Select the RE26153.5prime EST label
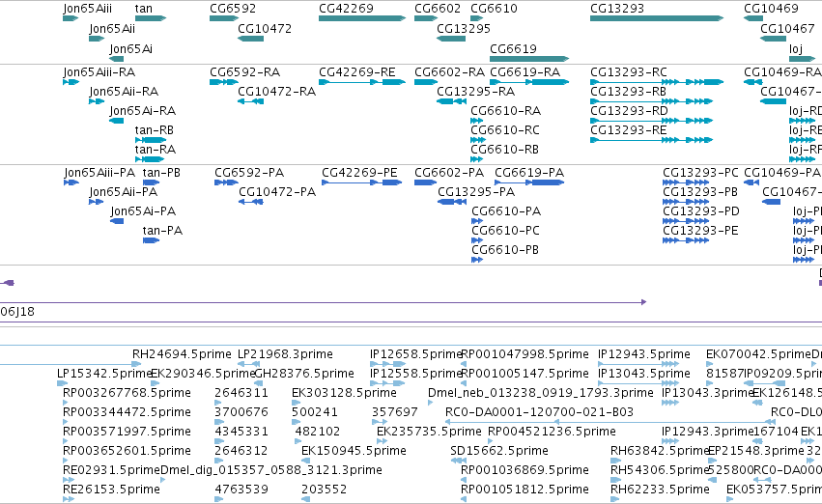 coord(111,490)
